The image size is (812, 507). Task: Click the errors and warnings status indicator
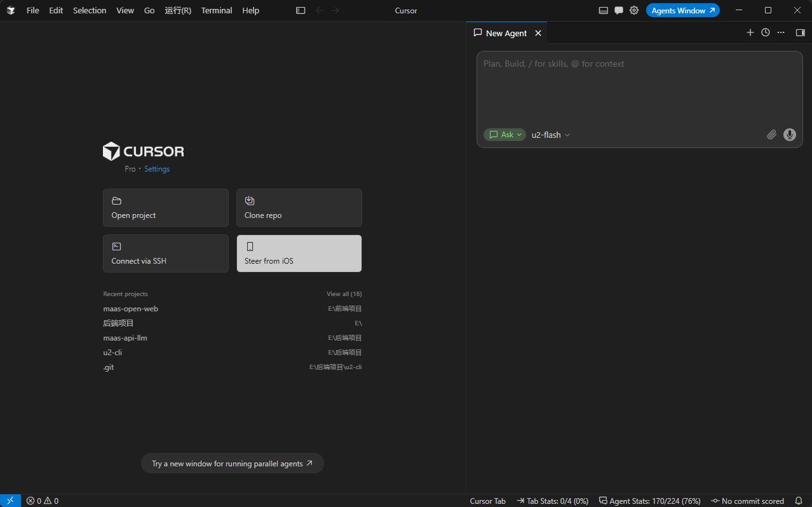coord(43,501)
